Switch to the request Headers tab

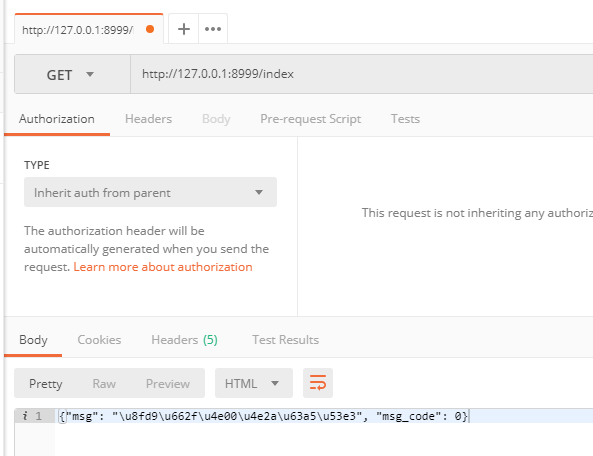(x=148, y=119)
